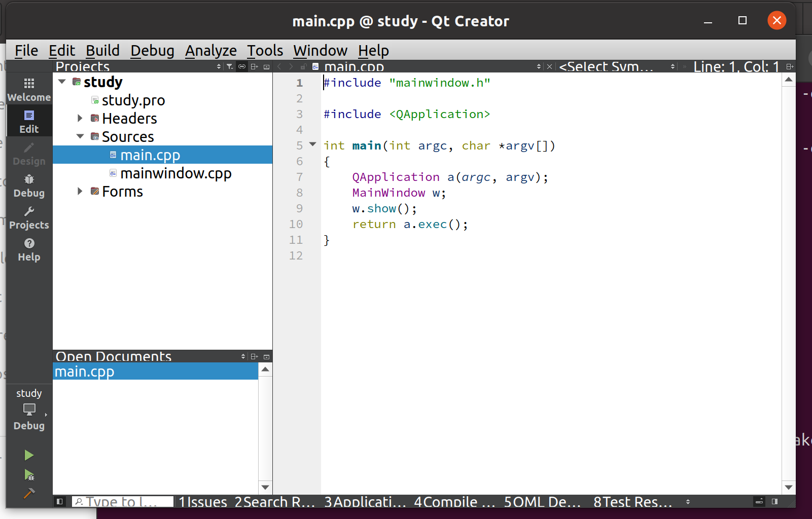Open the Debug mode in the sidebar

29,186
